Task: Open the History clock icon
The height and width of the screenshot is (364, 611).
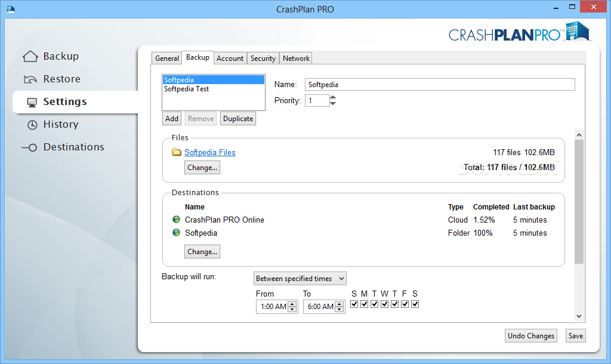Action: pyautogui.click(x=32, y=125)
